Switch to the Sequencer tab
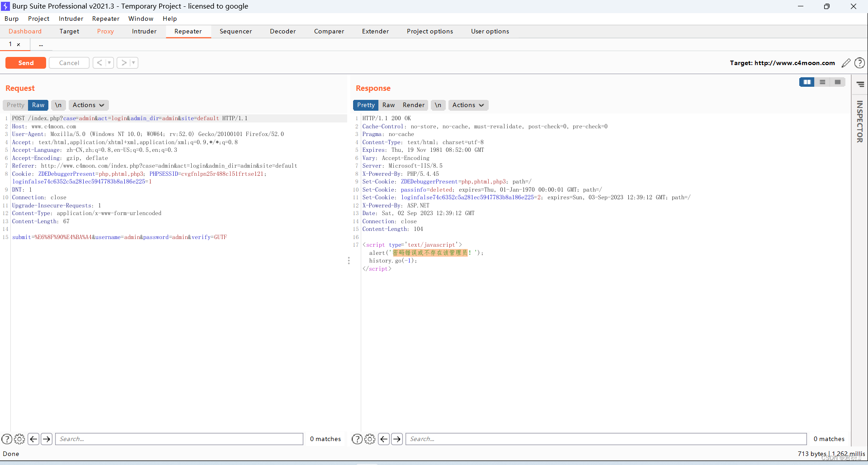 click(236, 32)
